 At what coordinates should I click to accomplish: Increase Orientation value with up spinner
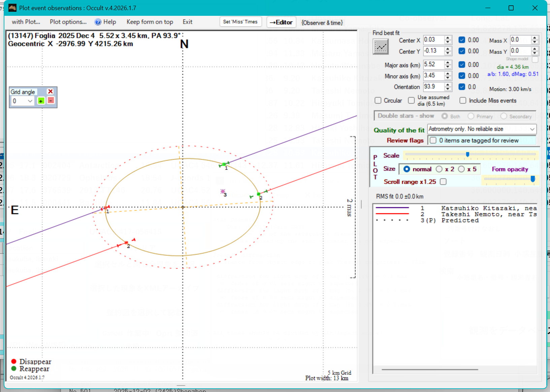(x=448, y=85)
